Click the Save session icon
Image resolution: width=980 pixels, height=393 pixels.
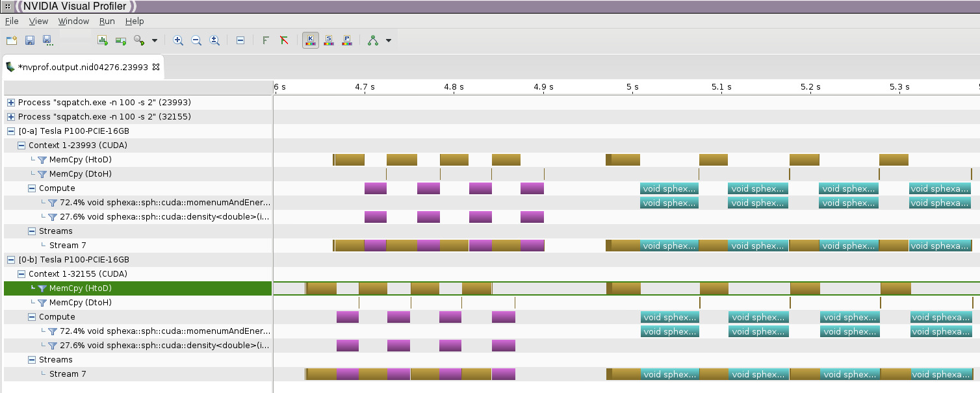(29, 40)
